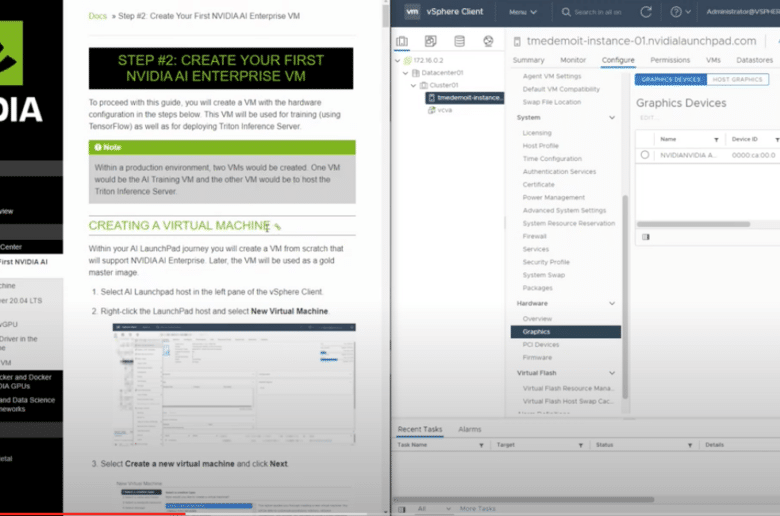Open PCI Devices settings
The height and width of the screenshot is (516, 780).
[541, 344]
